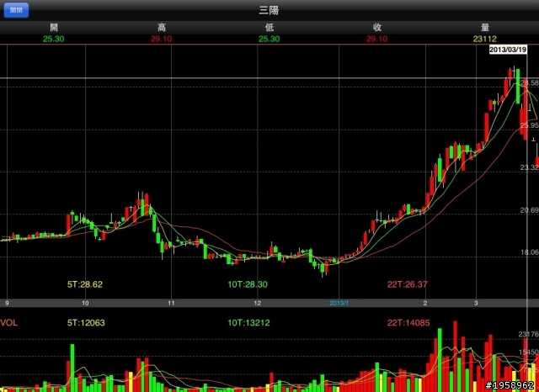Click month 2 on the time axis

pyautogui.click(x=425, y=303)
